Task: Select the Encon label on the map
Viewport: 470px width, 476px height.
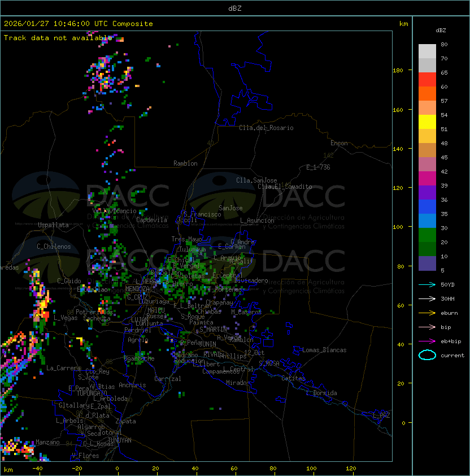Action: pyautogui.click(x=339, y=143)
